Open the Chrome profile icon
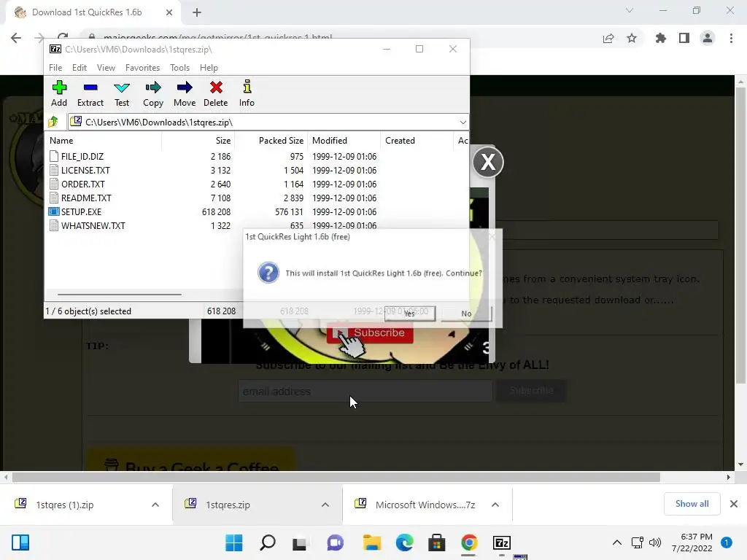The width and height of the screenshot is (747, 560). 708,38
